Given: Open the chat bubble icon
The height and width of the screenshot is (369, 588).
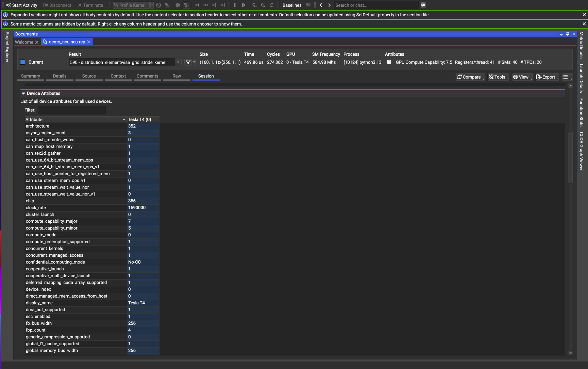Looking at the screenshot, I should (423, 5).
